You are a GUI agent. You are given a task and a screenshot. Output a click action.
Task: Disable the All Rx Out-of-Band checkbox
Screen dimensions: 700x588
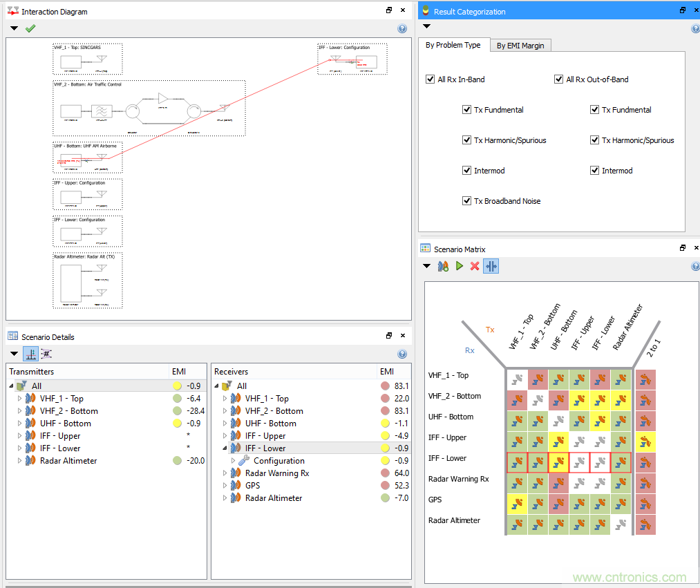click(x=559, y=79)
